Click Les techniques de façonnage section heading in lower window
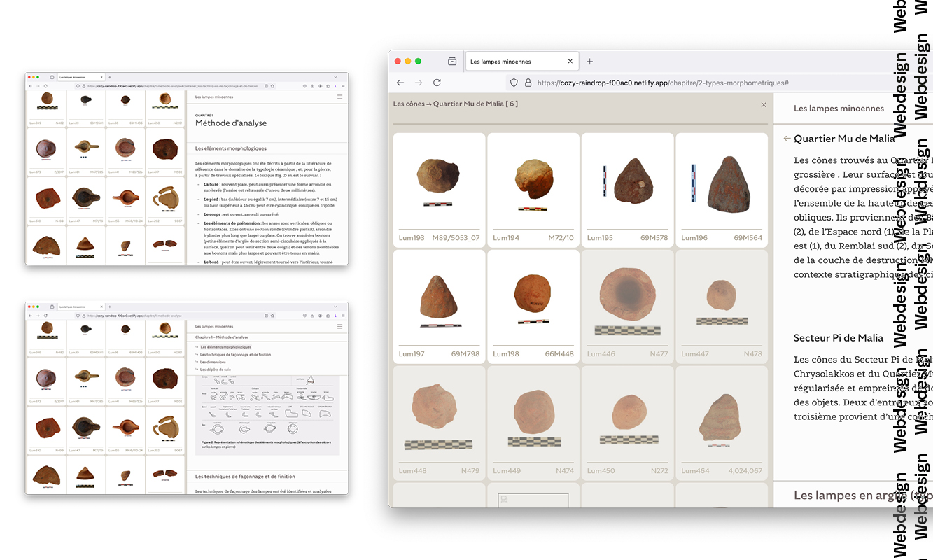Screen dimensions: 933x560 tap(245, 477)
